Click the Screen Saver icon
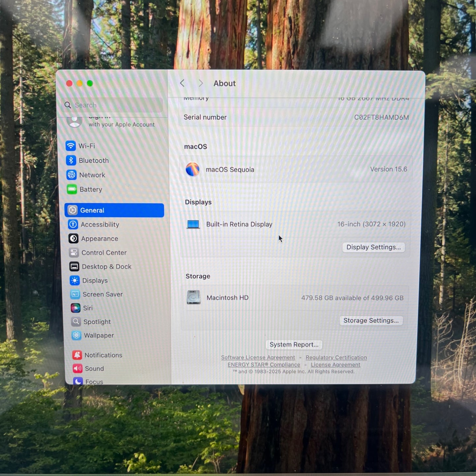Image resolution: width=476 pixels, height=476 pixels. [x=75, y=294]
